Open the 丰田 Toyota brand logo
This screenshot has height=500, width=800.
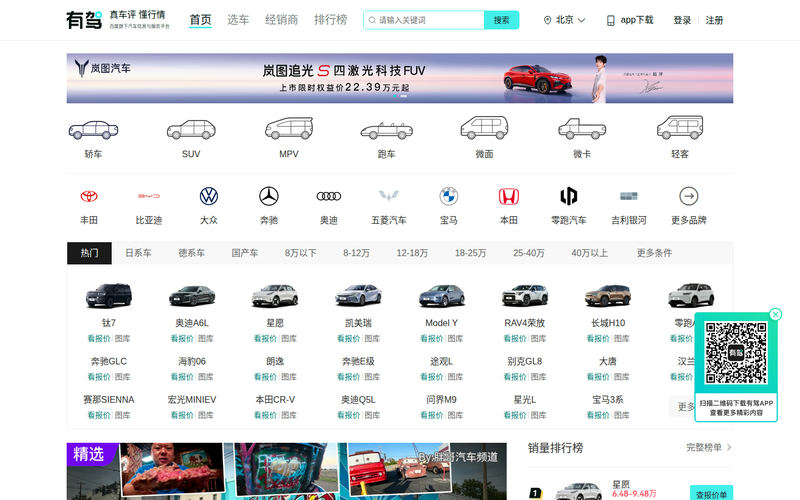point(89,196)
